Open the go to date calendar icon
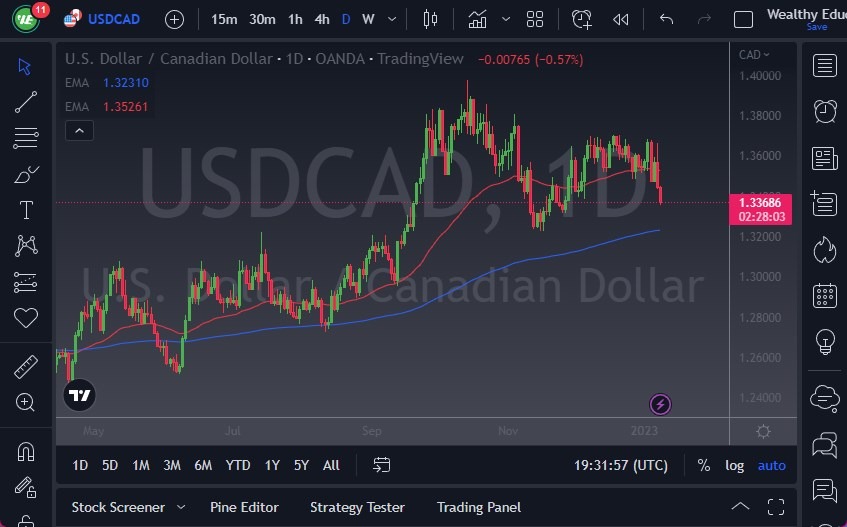 coord(381,465)
